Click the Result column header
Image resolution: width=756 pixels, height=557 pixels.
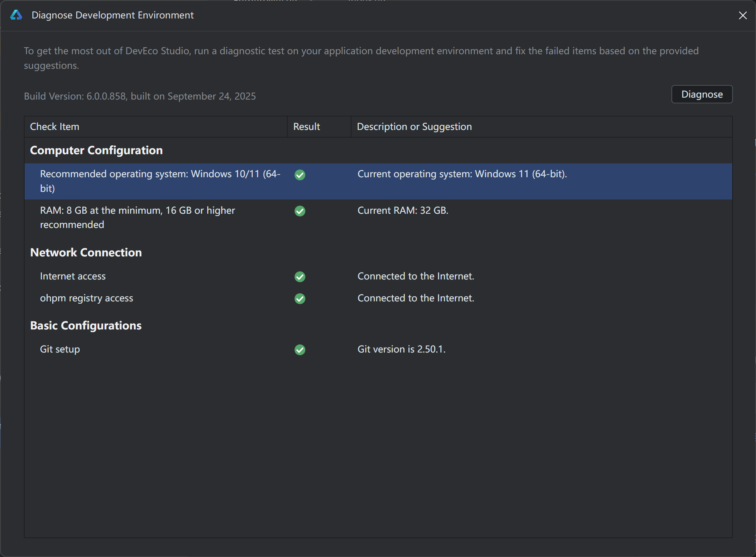tap(306, 127)
